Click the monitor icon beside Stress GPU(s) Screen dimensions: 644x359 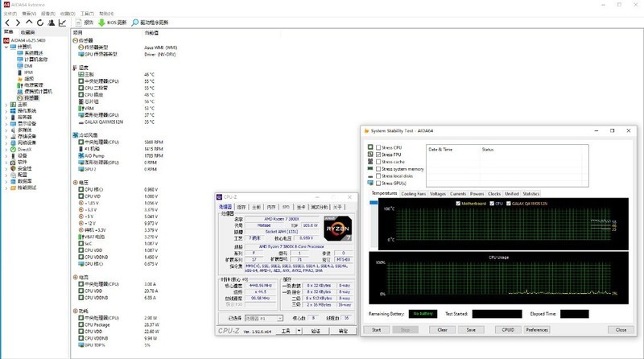370,183
